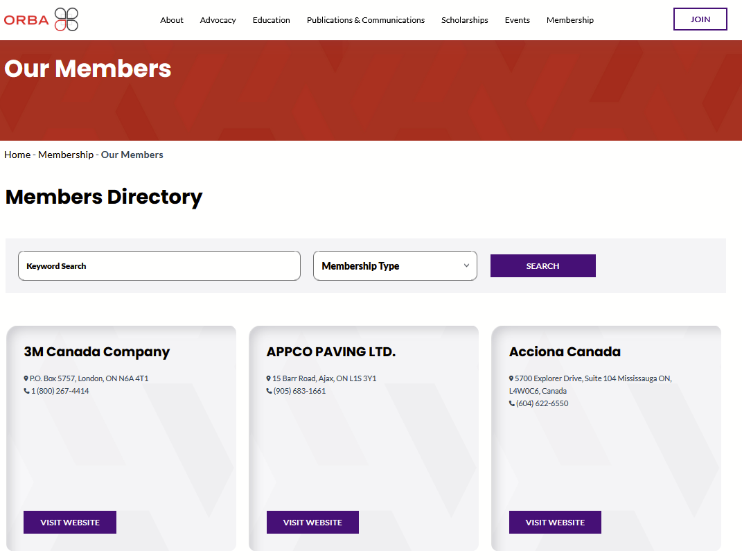The width and height of the screenshot is (742, 560).
Task: Visit the website of APPCO PAVING LTD.
Action: pos(312,522)
